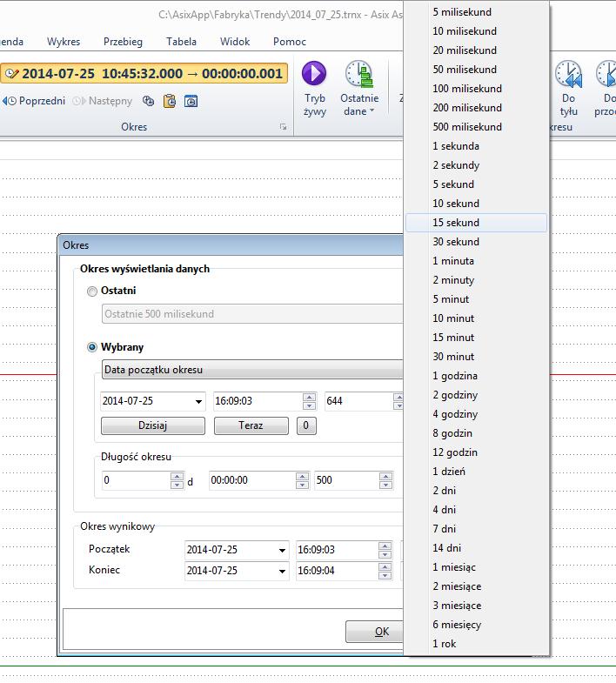Select 100 milisekund from the list
The width and height of the screenshot is (616, 683).
[476, 89]
